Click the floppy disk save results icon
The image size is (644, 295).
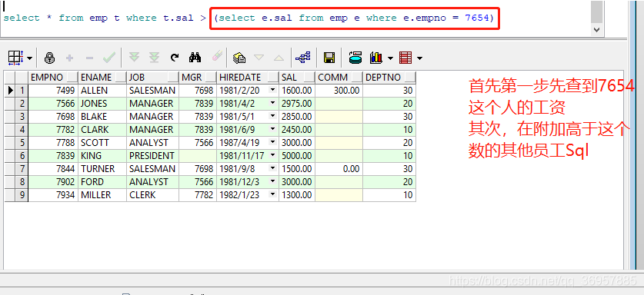point(329,58)
